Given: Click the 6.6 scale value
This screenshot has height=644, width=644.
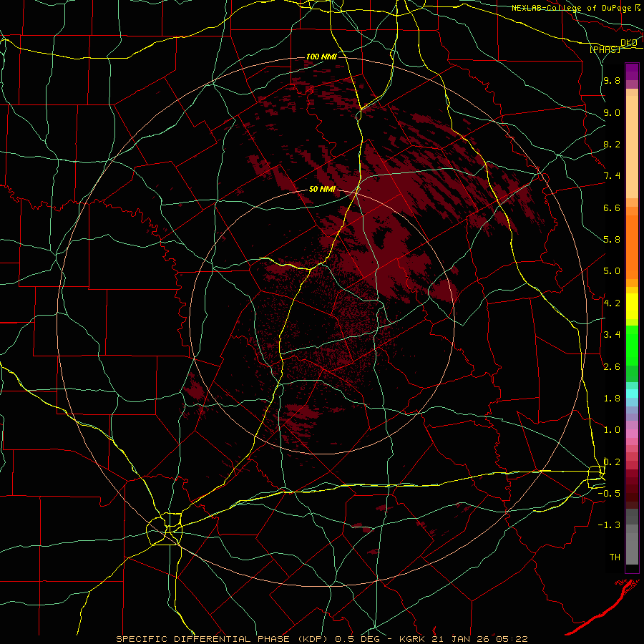Looking at the screenshot, I should pyautogui.click(x=612, y=208).
